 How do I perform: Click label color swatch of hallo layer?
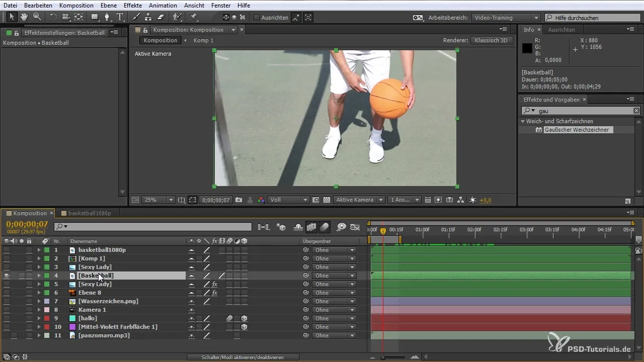point(47,318)
